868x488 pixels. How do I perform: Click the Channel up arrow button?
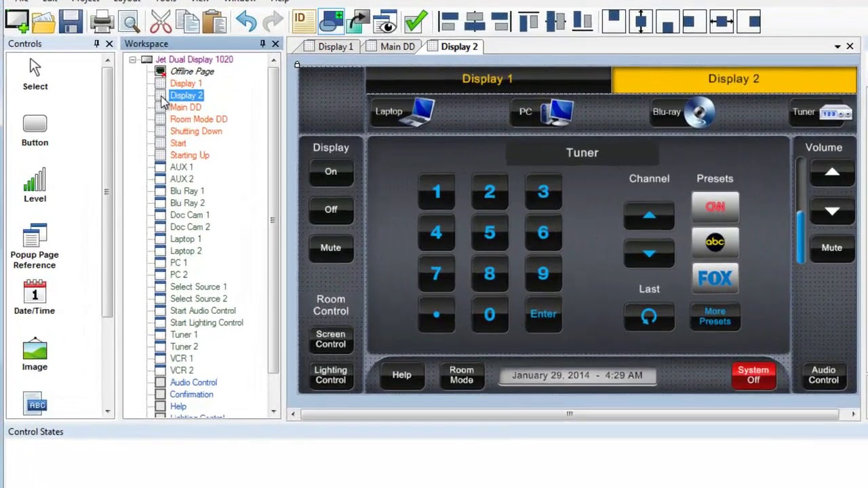click(649, 216)
